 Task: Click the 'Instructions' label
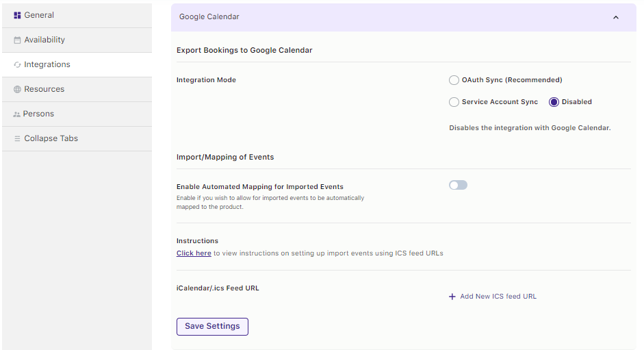pos(198,241)
